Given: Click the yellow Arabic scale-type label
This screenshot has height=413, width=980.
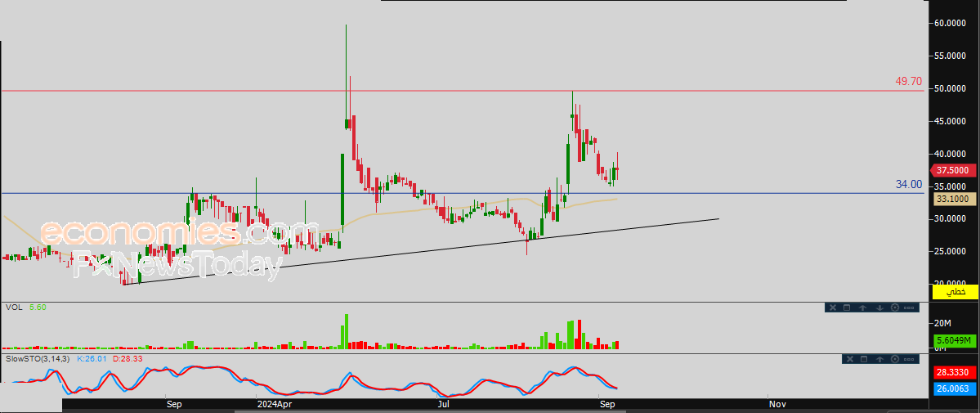Looking at the screenshot, I should (x=954, y=291).
